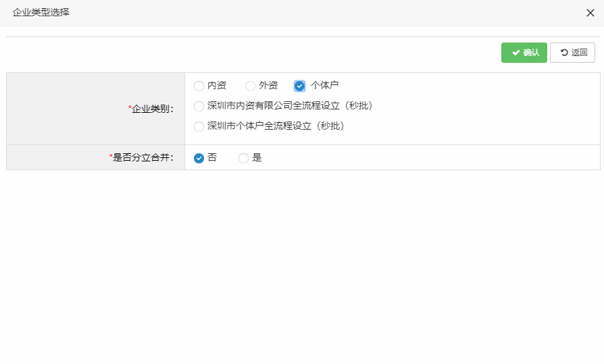Click the checked 否 radio icon
The width and height of the screenshot is (604, 364).
(199, 158)
